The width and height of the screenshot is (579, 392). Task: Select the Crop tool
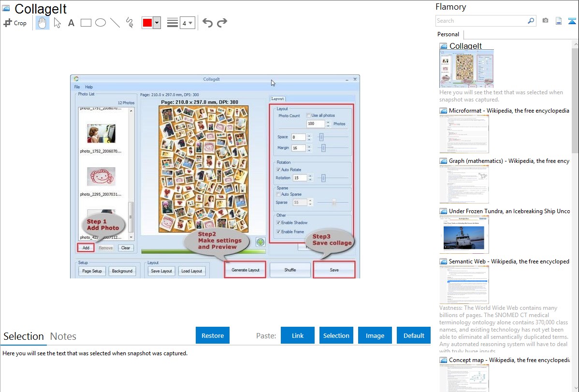pos(15,23)
